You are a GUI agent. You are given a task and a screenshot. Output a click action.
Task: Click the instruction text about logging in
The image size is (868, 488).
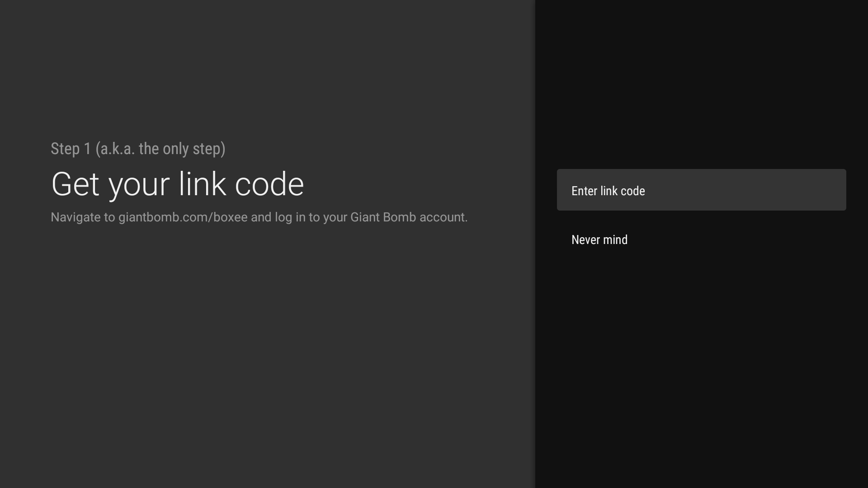[x=259, y=217]
